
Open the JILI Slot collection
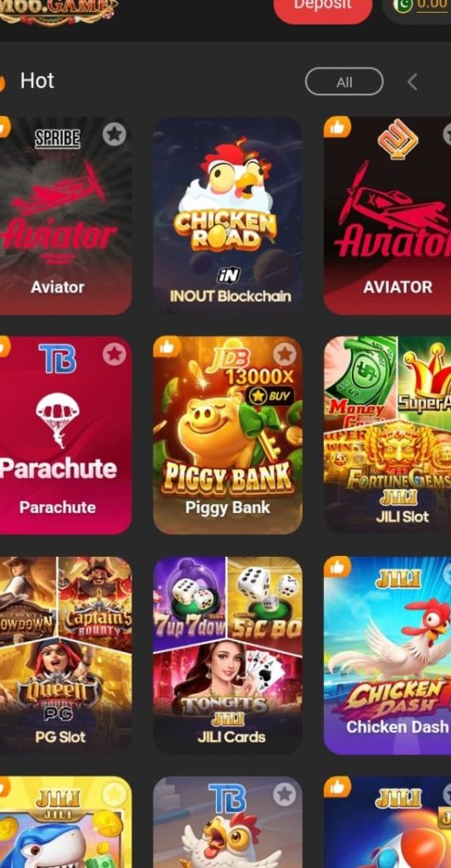[387, 435]
